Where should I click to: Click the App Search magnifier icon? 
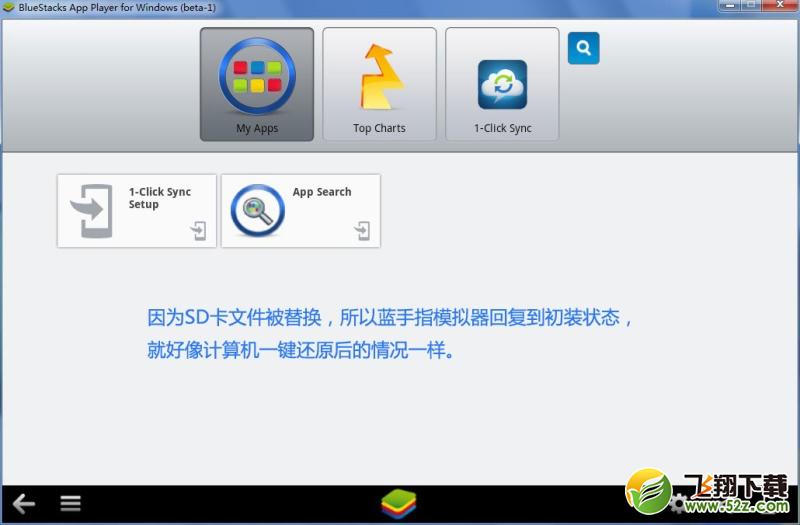coord(258,210)
